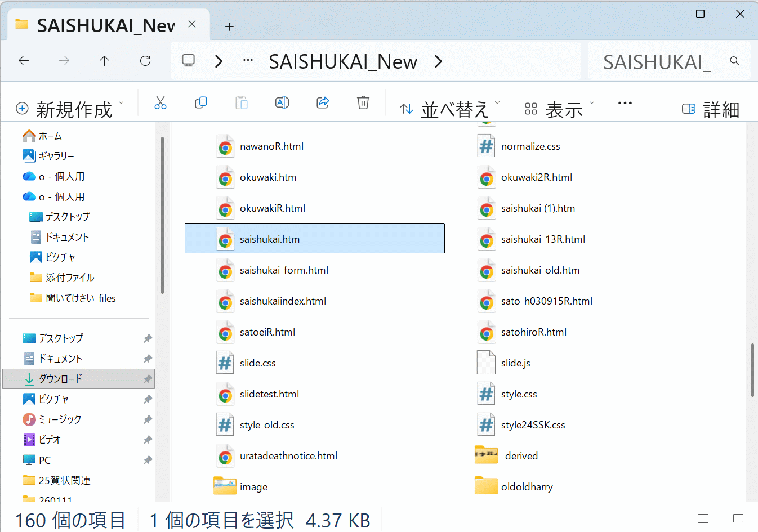Click the SAISHUKAI_ search box
This screenshot has width=758, height=532.
coord(659,61)
